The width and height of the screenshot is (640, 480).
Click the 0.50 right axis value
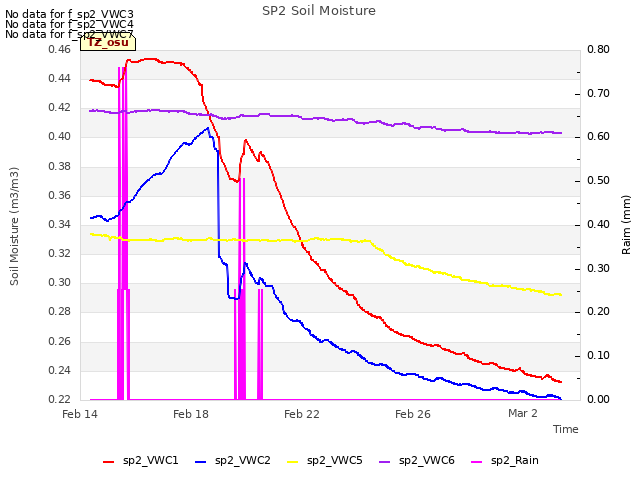(x=598, y=180)
